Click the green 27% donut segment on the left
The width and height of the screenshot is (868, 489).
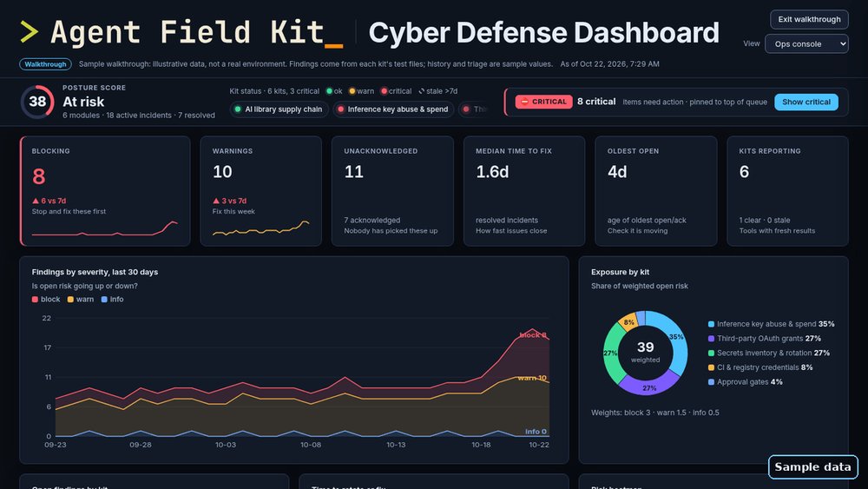point(610,353)
